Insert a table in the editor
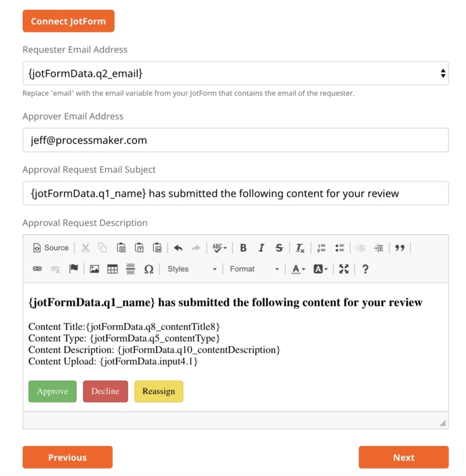The image size is (466, 476). (112, 269)
